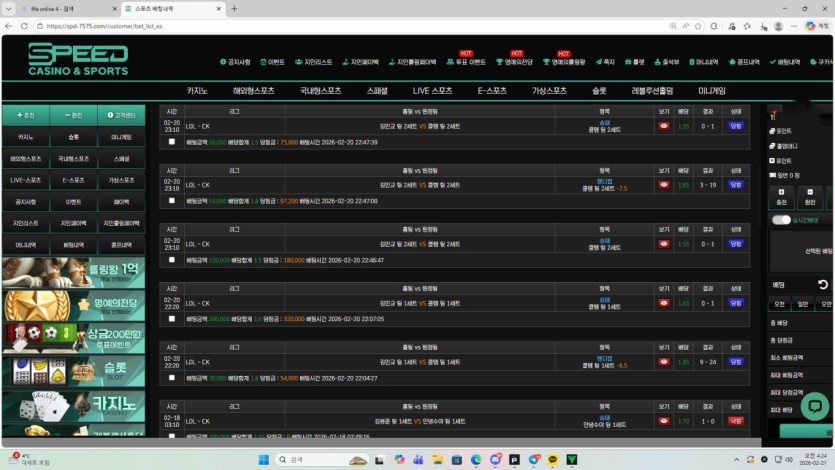Open the 해외형스포츠 tab in the main navigation

pyautogui.click(x=253, y=91)
